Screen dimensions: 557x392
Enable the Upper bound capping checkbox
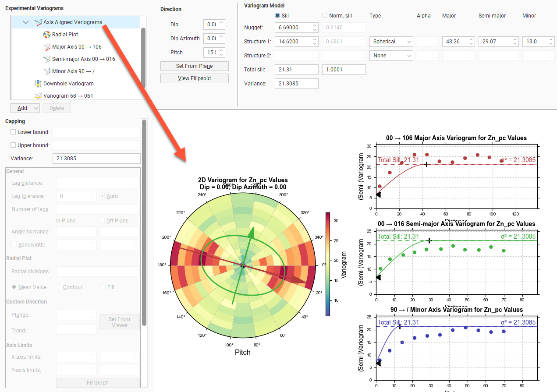(x=13, y=145)
